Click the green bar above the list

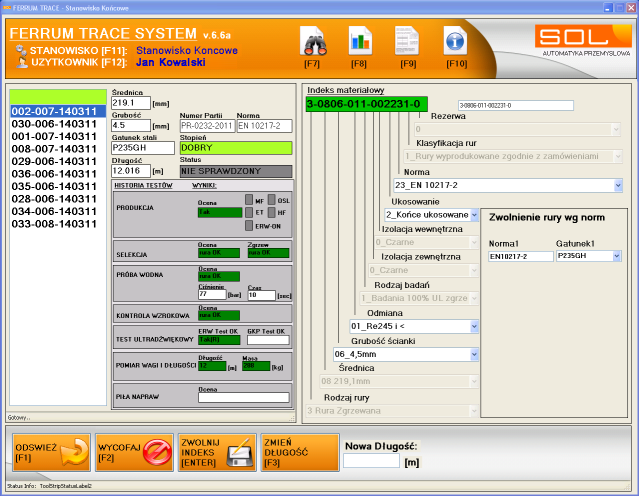pyautogui.click(x=58, y=97)
